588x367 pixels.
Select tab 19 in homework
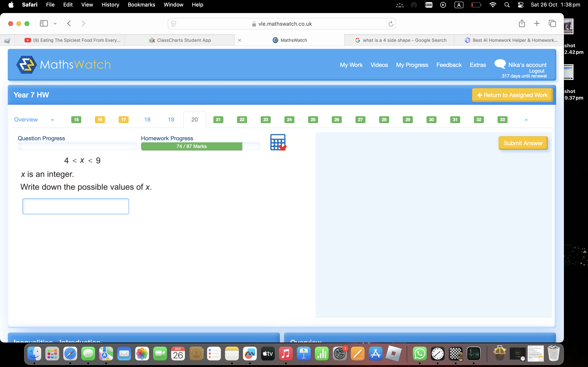click(171, 119)
